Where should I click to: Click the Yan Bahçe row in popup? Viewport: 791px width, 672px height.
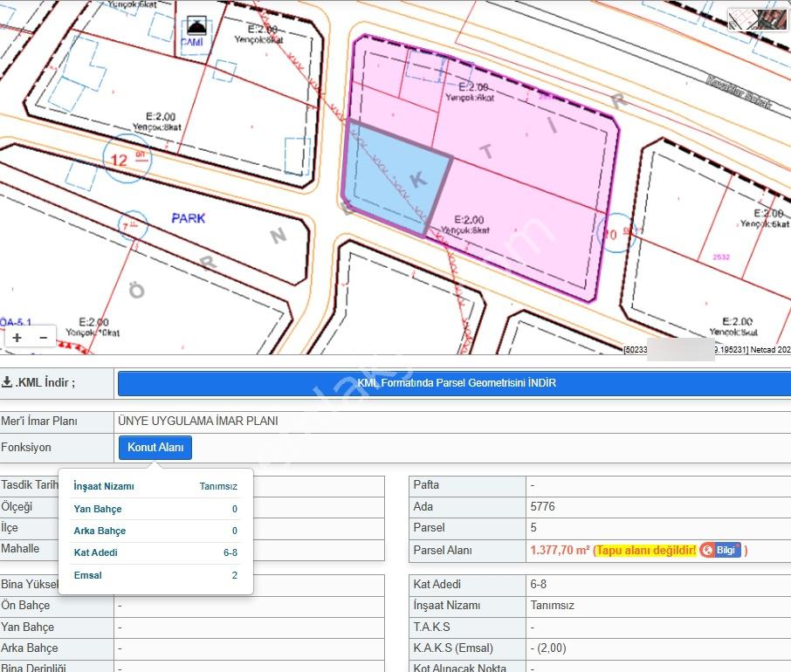[x=155, y=509]
